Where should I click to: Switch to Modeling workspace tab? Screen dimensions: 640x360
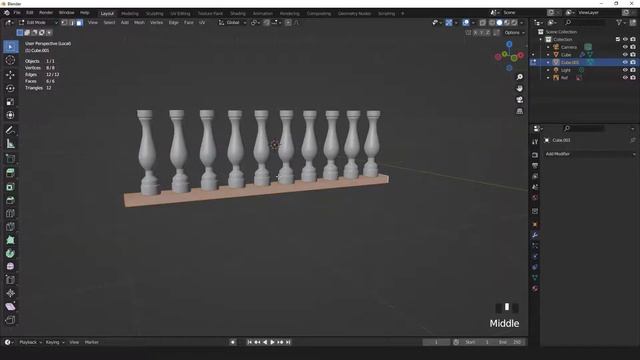130,13
